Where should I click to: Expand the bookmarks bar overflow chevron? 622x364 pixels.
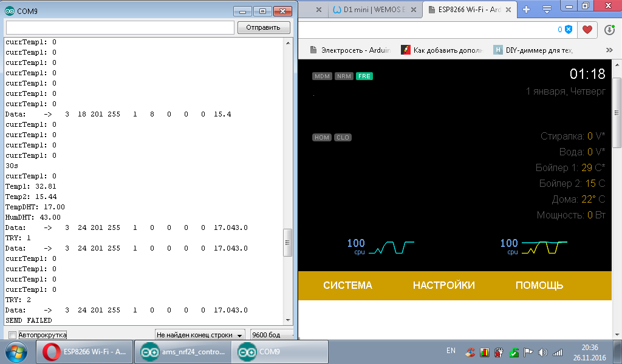tap(609, 50)
